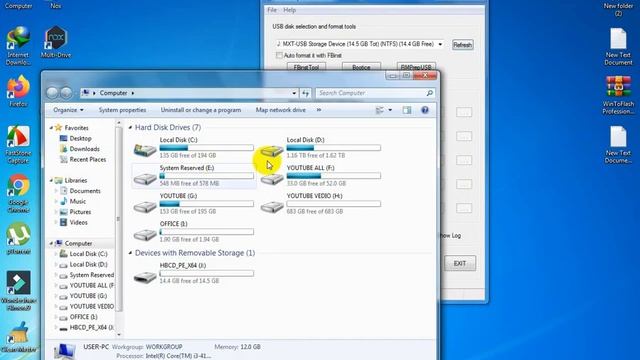Open the USB disk selection dropdown
640x360 pixels.
440,44
